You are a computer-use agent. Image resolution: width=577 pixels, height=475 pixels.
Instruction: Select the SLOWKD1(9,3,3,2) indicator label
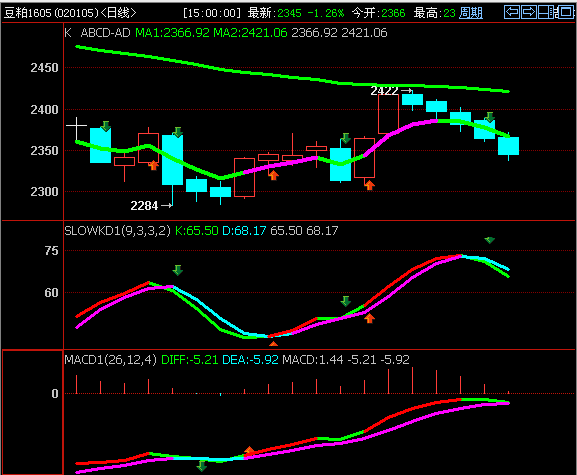click(x=117, y=231)
